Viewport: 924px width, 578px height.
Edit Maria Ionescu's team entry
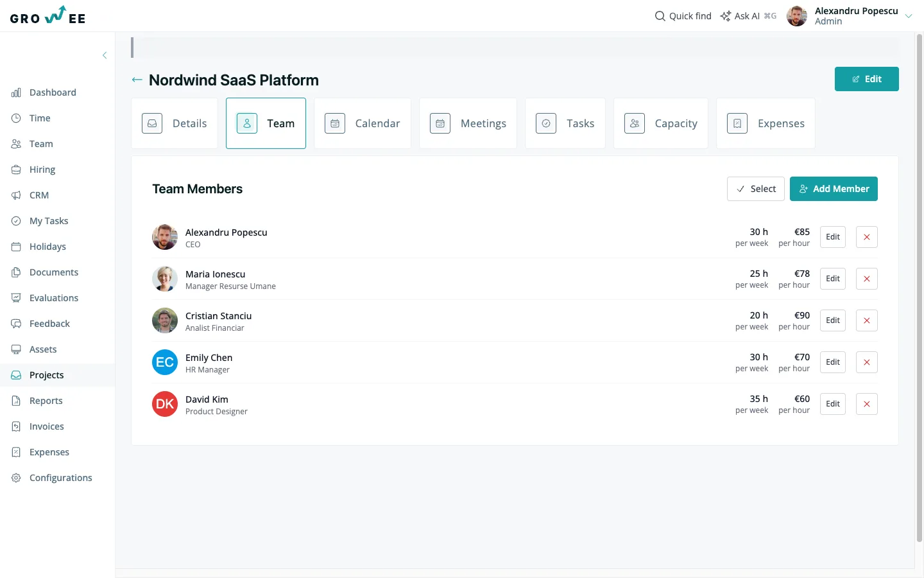tap(833, 279)
